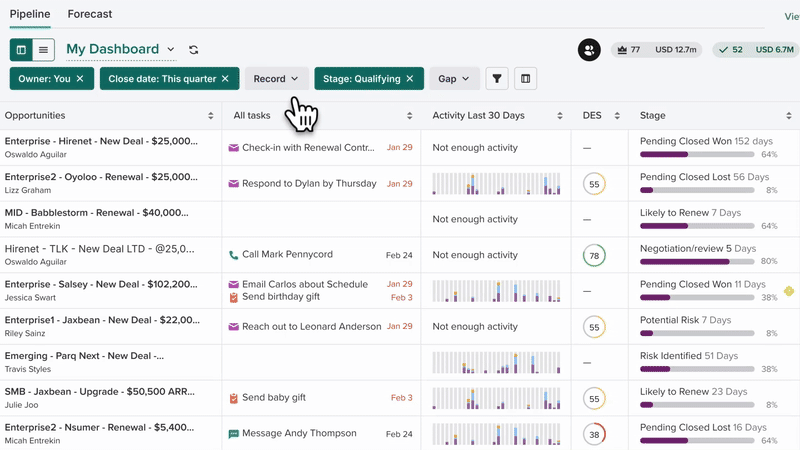Open SMB - Jaxbean - Upgrade opportunity
The height and width of the screenshot is (450, 800).
pos(99,392)
